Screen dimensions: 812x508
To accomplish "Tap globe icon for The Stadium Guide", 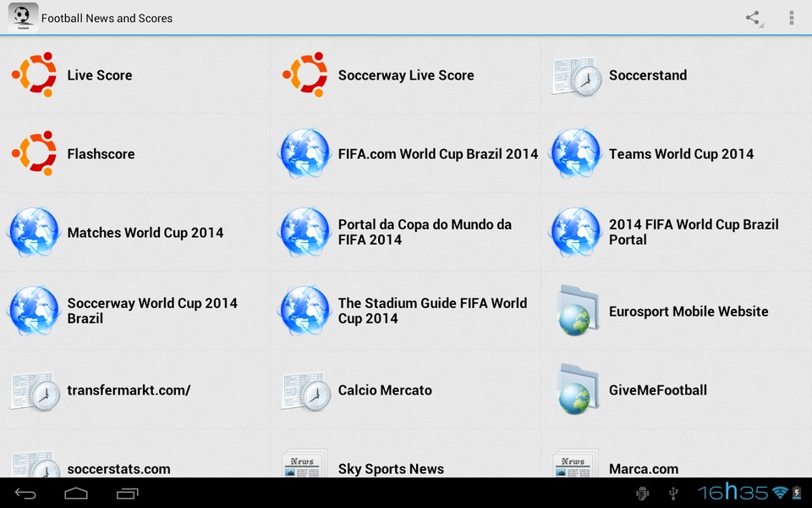I will (305, 311).
